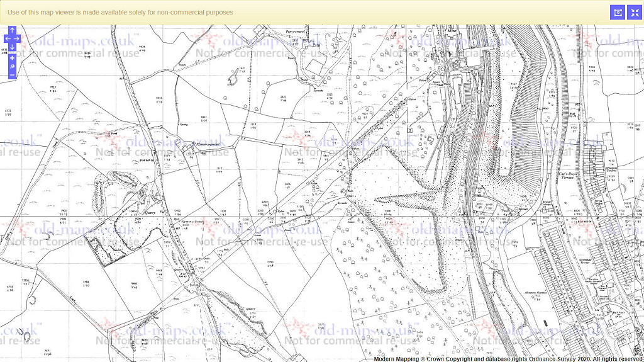Click the Ffynnon-y-gwaed map label
Screen dimensions: 644x362
[209, 144]
